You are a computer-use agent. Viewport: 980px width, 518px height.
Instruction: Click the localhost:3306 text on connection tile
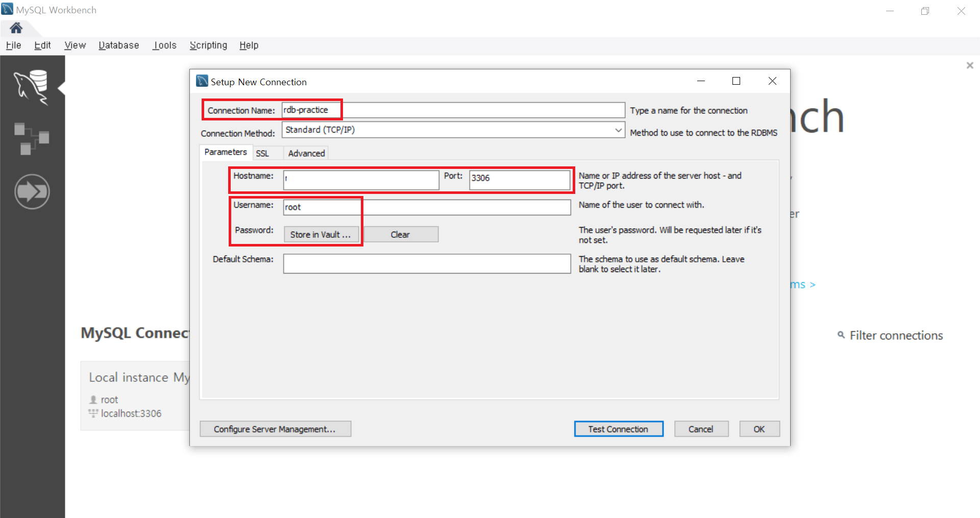(131, 413)
